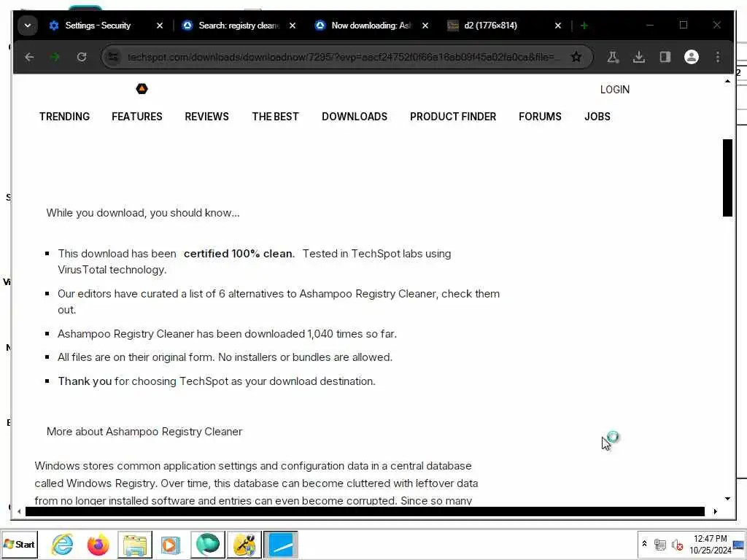Close the d2 (1776×814) tab
This screenshot has width=747, height=560.
click(558, 26)
